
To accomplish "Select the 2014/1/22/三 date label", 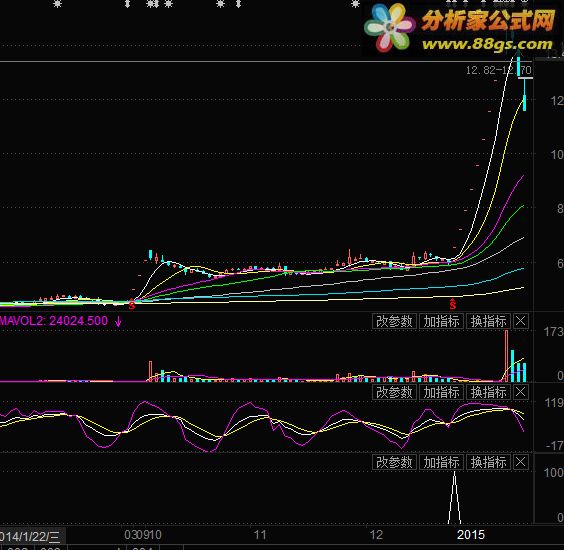I will click(x=31, y=537).
